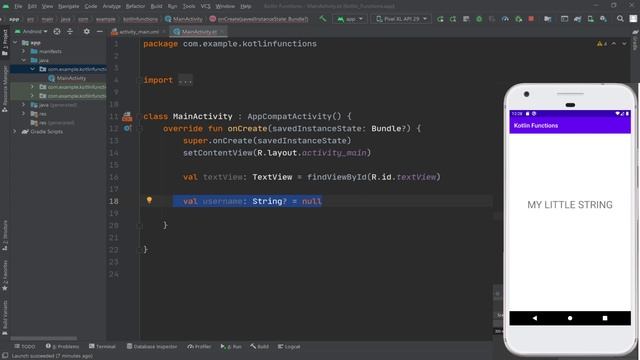Open the app run configuration dropdown
The height and width of the screenshot is (360, 640).
350,19
